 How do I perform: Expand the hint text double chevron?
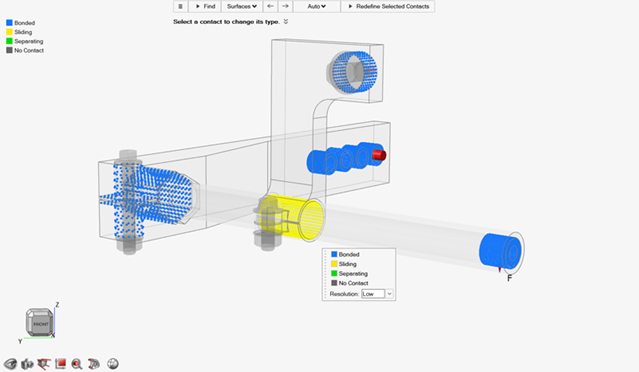286,22
